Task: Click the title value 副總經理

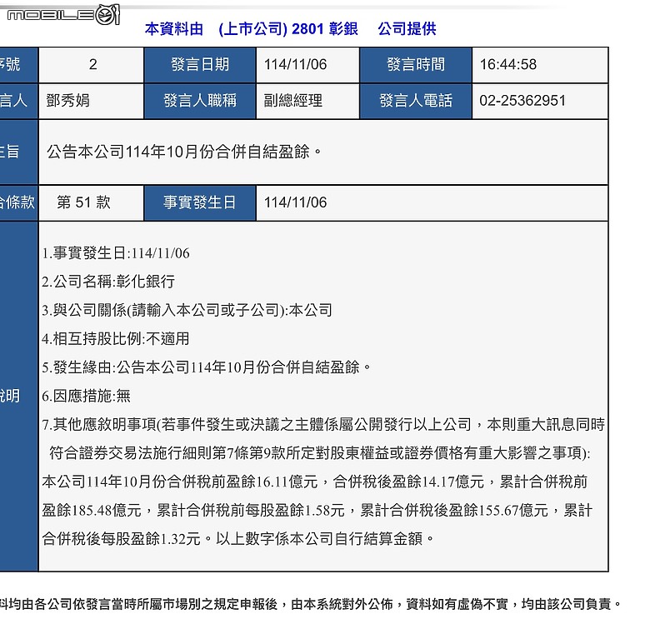Action: 292,101
